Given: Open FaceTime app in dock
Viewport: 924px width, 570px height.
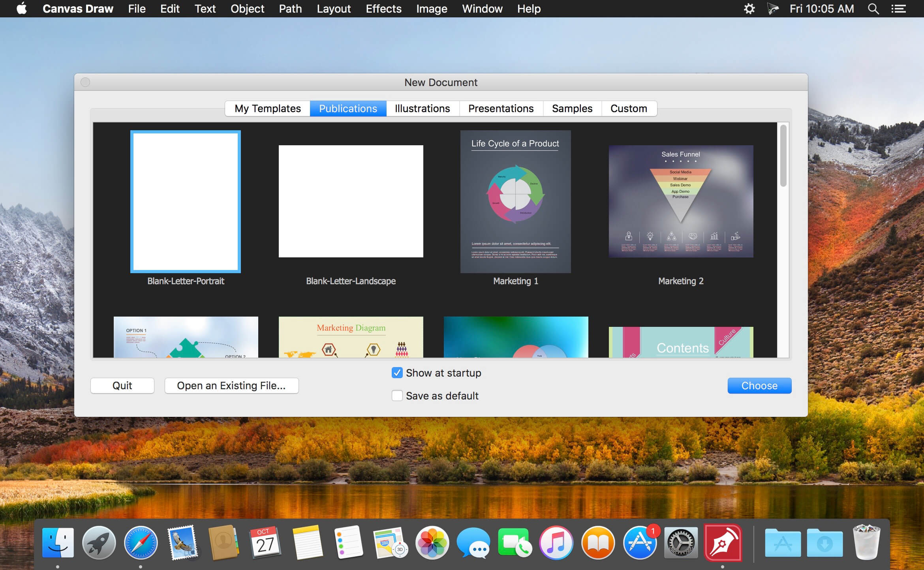Looking at the screenshot, I should click(515, 543).
